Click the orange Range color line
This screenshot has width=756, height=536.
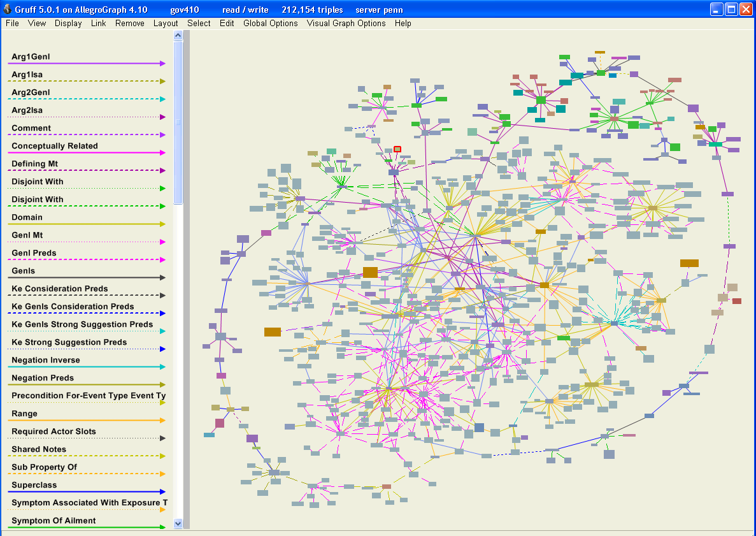87,421
